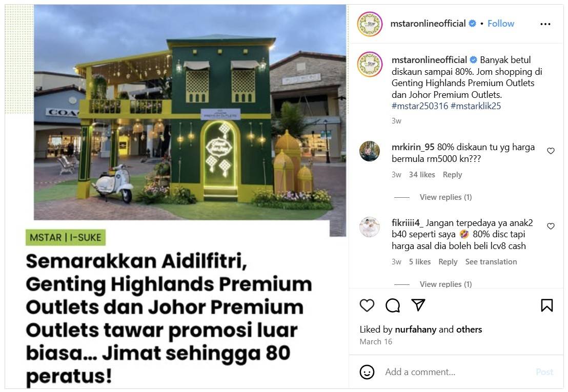Viewport: 568px width, 392px height.
Task: Like the post with the heart icon
Action: pos(367,305)
